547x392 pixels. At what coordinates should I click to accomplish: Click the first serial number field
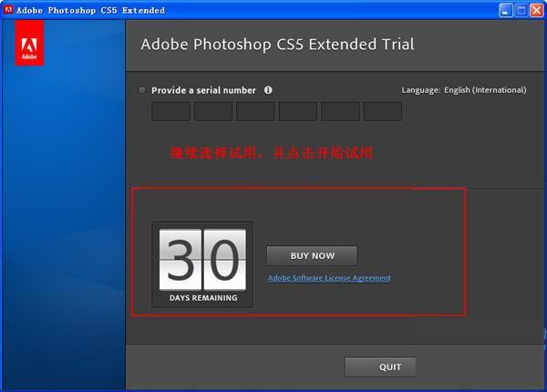[171, 111]
